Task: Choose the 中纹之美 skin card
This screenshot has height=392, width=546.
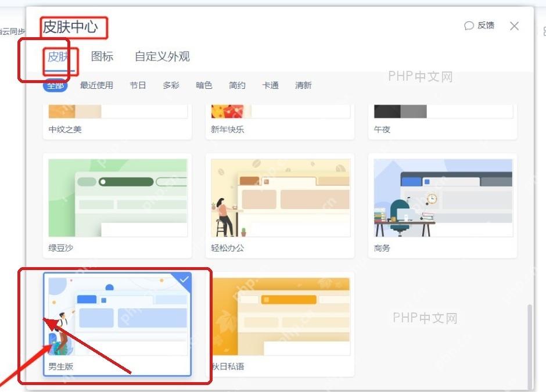Action: [117, 122]
